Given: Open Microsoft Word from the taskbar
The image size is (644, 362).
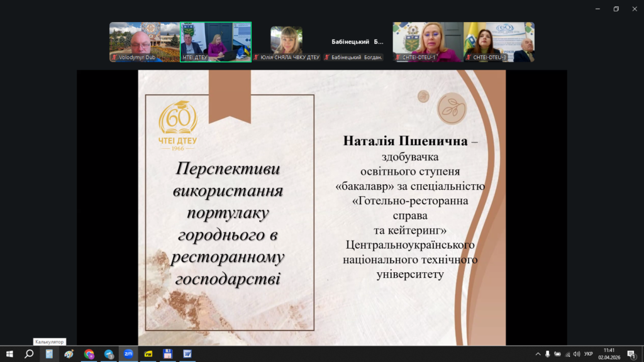Looking at the screenshot, I should [x=187, y=354].
